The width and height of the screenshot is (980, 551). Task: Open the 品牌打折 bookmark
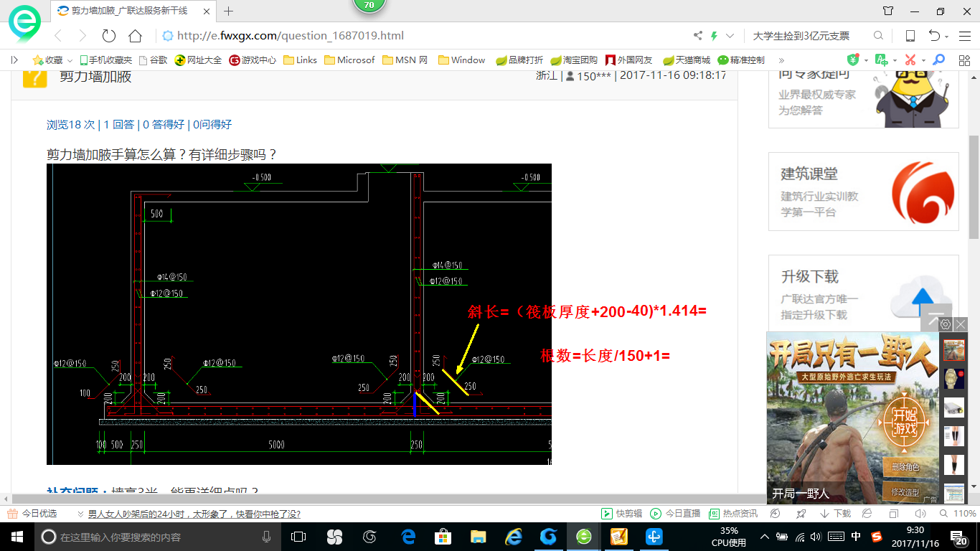click(519, 60)
